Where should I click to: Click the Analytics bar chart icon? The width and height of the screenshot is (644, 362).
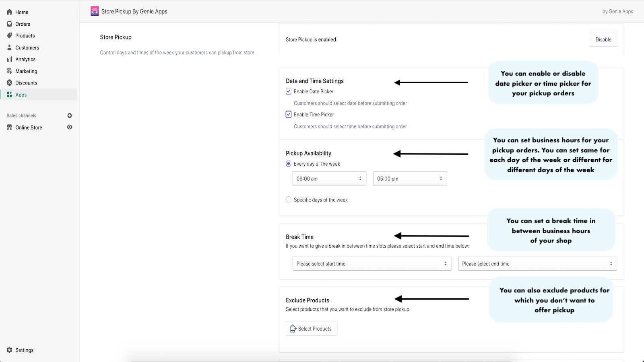pos(9,60)
